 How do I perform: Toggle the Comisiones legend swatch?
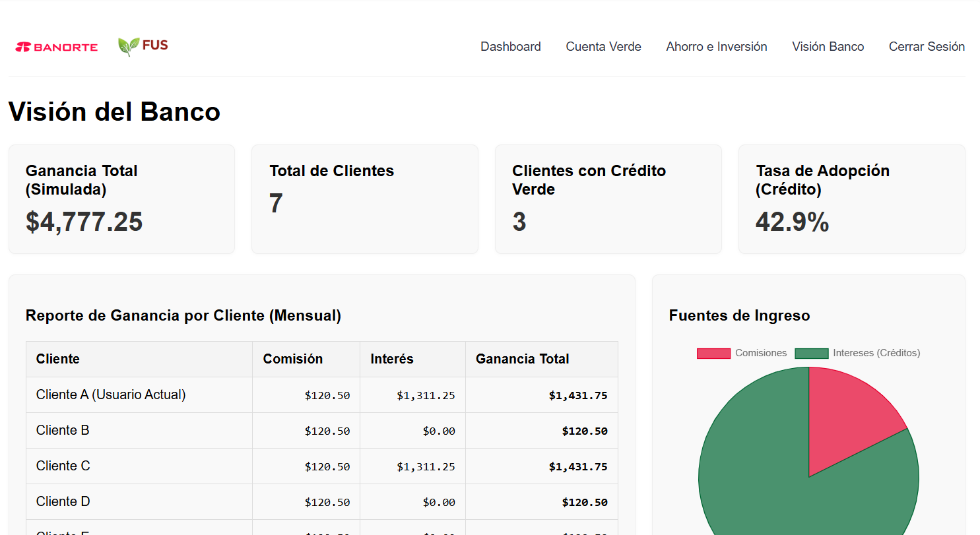point(713,354)
